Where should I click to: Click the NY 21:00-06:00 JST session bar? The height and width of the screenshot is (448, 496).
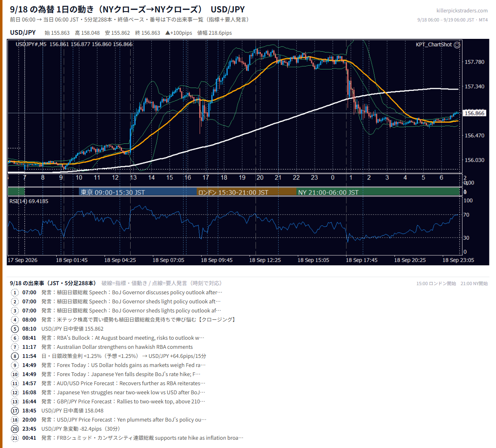(x=378, y=192)
